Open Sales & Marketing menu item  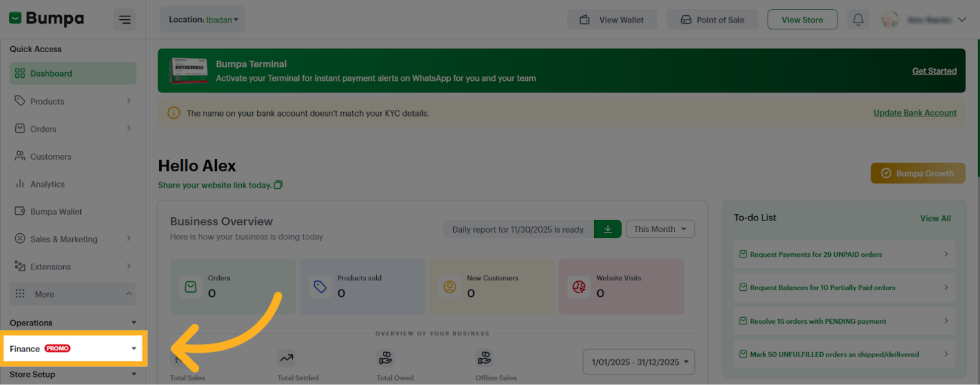pyautogui.click(x=73, y=239)
